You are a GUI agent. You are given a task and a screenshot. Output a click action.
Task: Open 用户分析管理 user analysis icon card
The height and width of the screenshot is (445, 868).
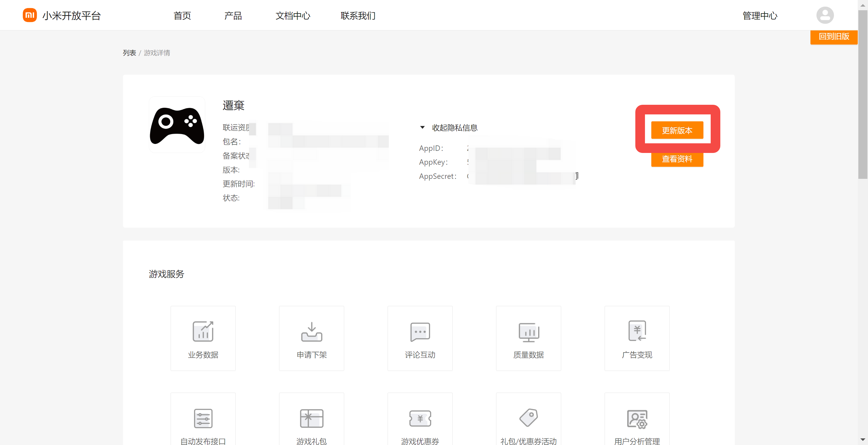coord(637,419)
